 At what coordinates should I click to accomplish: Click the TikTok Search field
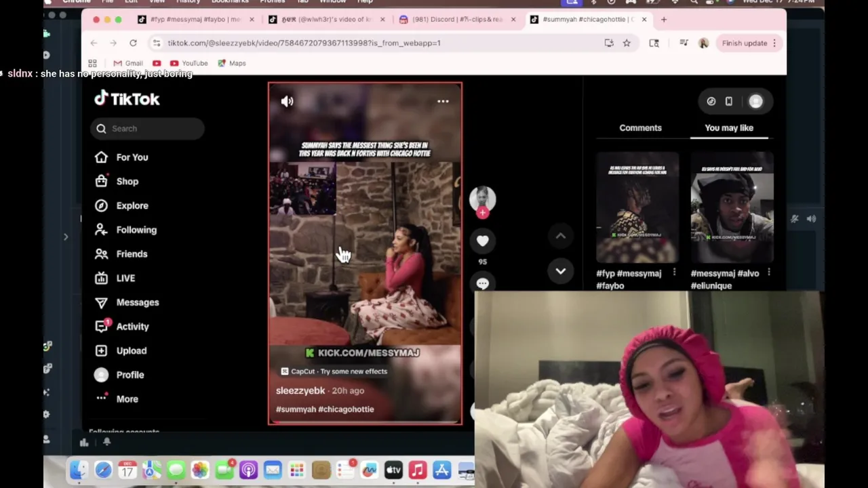[147, 129]
